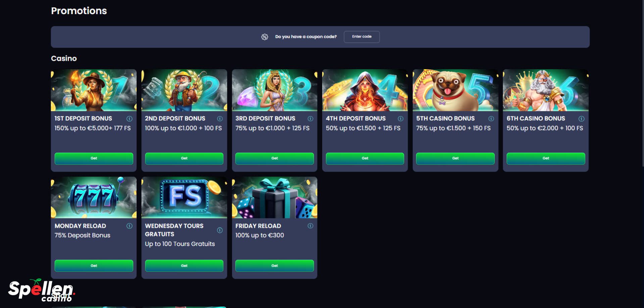Image resolution: width=644 pixels, height=308 pixels.
Task: Show info for 5th Casino Bonus
Action: [x=491, y=119]
